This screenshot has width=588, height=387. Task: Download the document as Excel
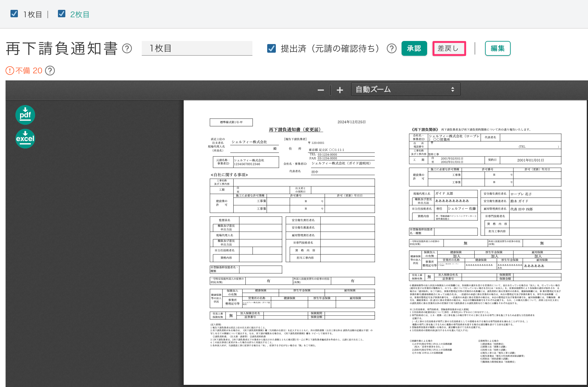[x=25, y=139]
